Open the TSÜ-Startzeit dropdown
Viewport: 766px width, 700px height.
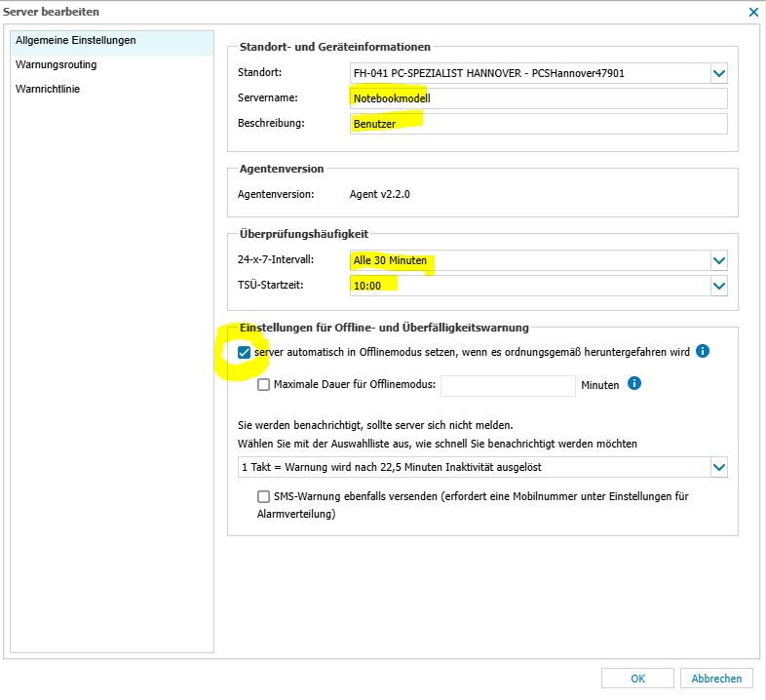point(719,286)
